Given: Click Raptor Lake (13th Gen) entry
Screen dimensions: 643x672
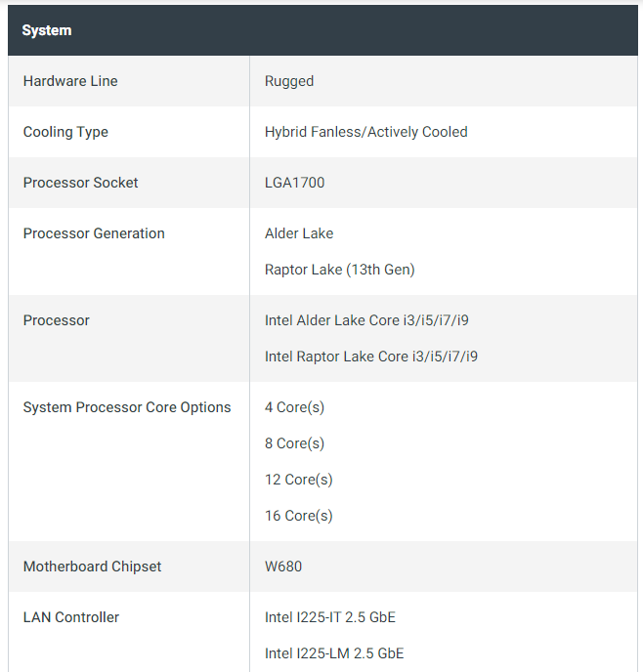Looking at the screenshot, I should pyautogui.click(x=339, y=270).
